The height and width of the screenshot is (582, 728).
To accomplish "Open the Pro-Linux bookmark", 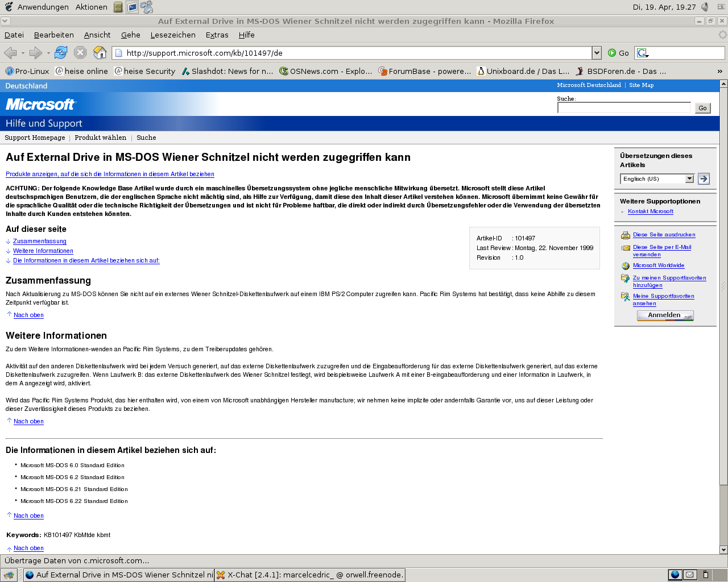I will (x=27, y=71).
